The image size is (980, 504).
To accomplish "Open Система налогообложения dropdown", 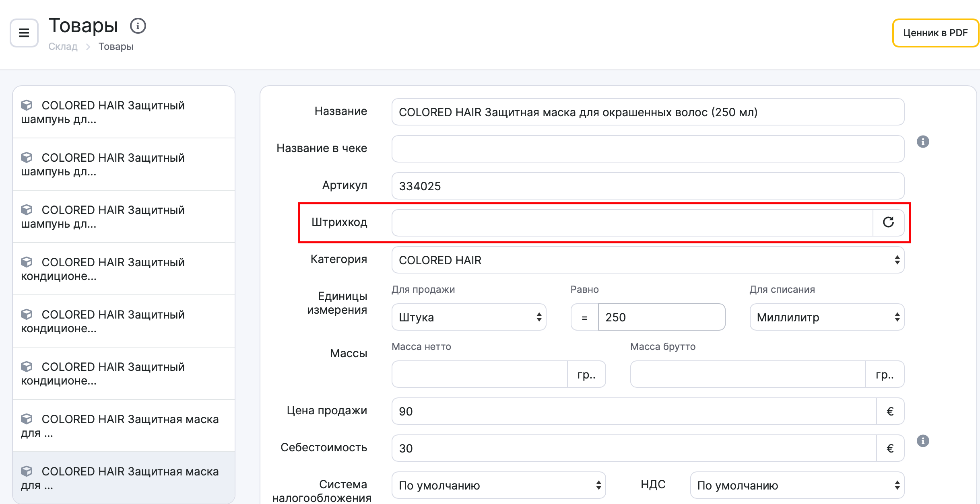I will click(498, 485).
